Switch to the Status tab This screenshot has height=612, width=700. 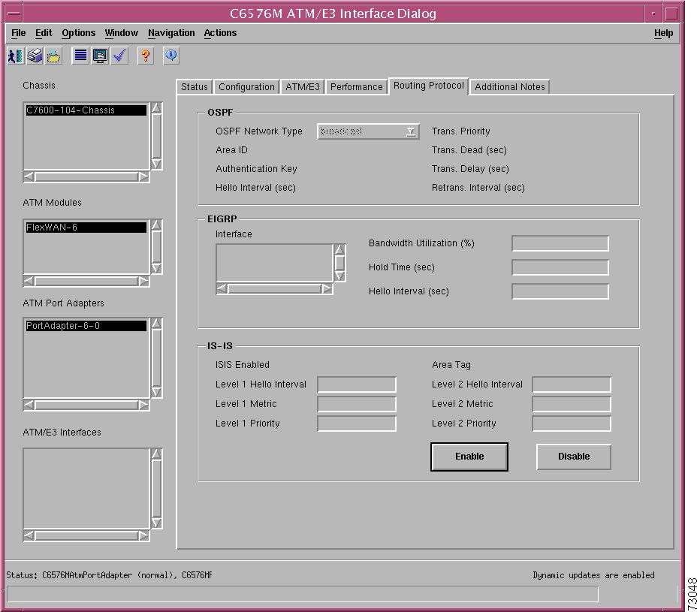coord(195,86)
